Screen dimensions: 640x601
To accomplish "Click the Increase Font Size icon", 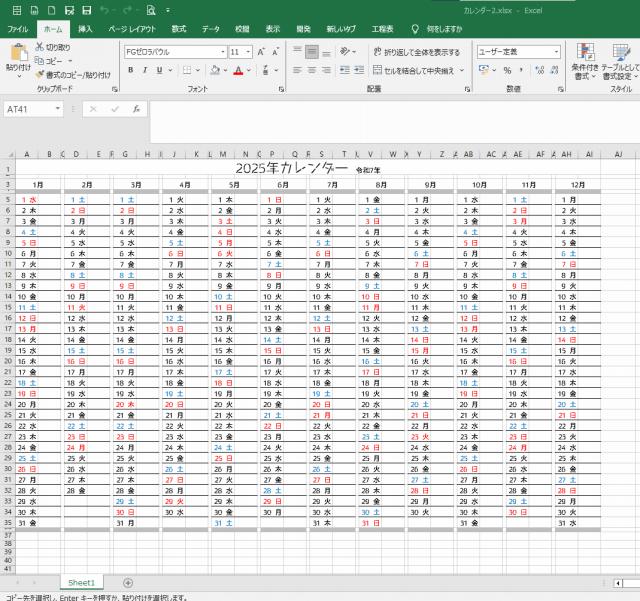I will pyautogui.click(x=262, y=51).
